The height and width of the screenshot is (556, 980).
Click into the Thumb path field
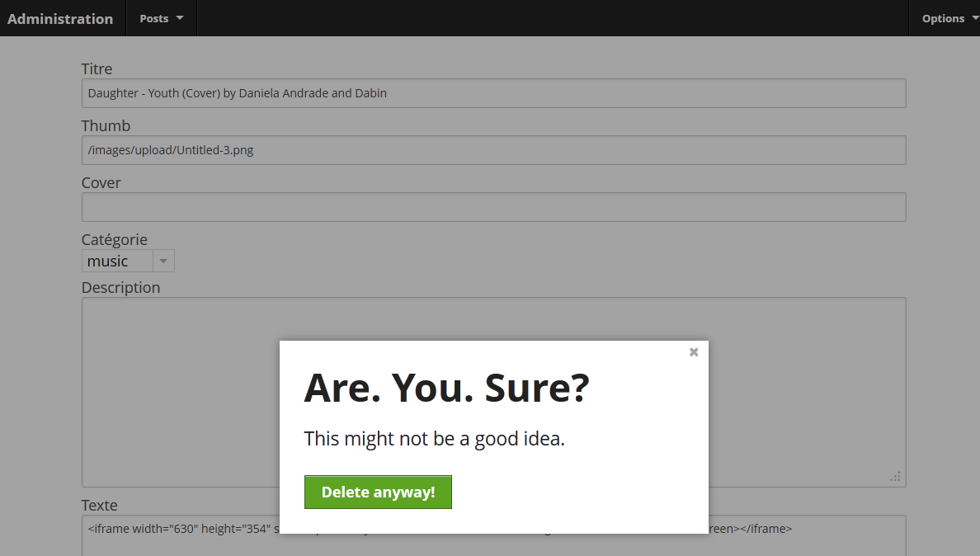click(x=493, y=150)
